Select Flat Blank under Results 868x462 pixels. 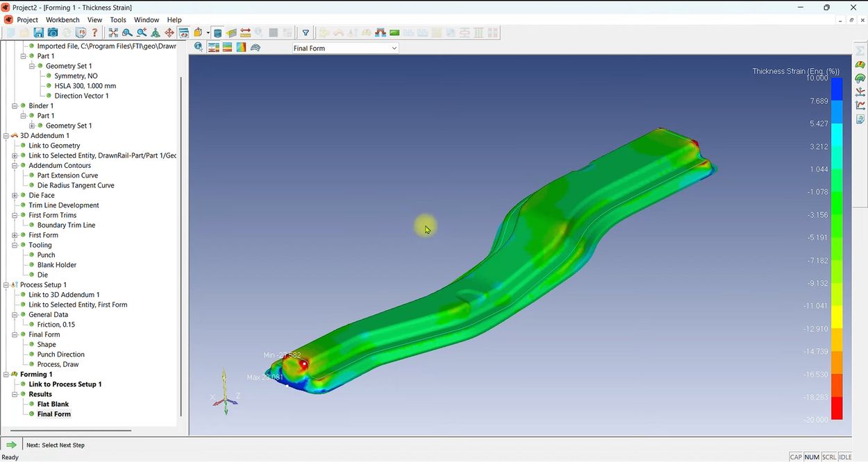pos(53,404)
